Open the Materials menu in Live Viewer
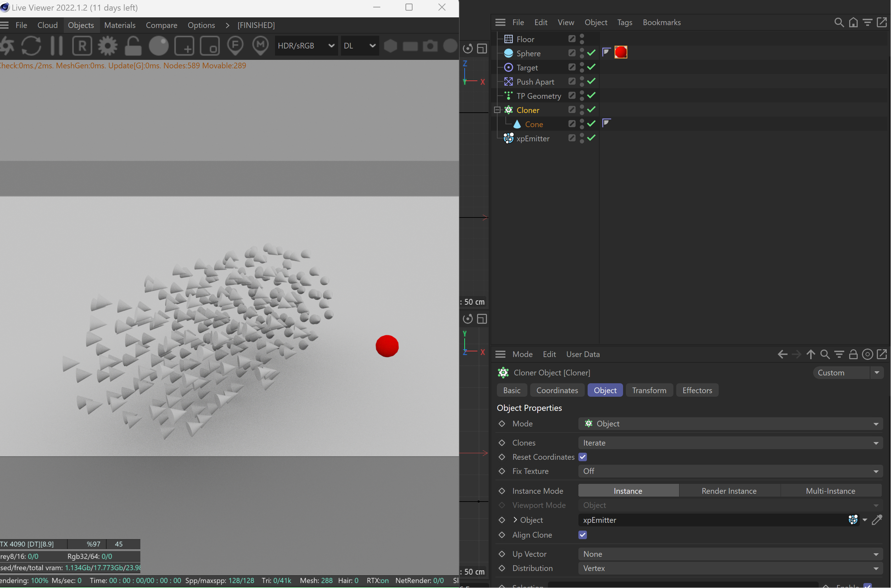Screen dimensions: 891x588 click(120, 25)
